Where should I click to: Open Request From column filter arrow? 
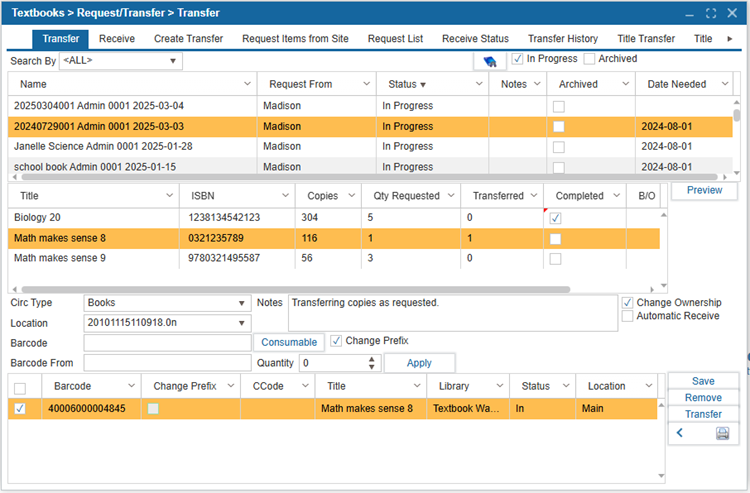pos(366,84)
